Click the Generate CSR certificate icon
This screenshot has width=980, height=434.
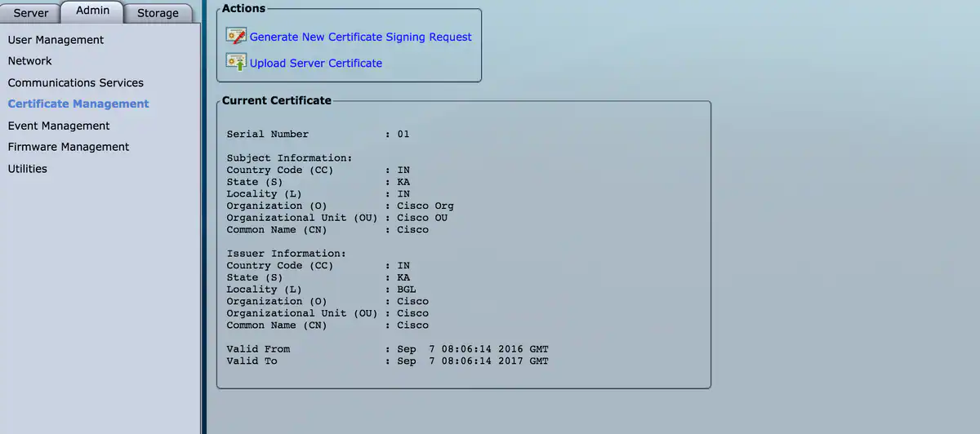pos(236,36)
